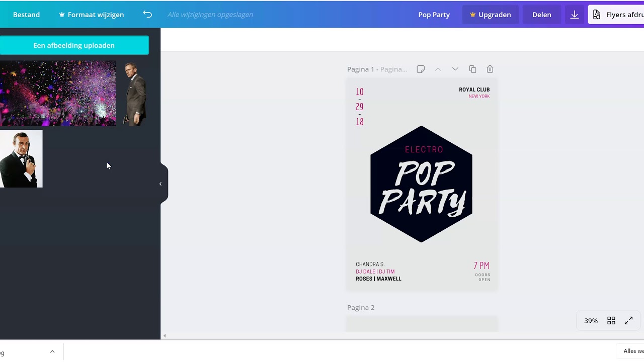
Task: Select the ROYAL CLUB text
Action: click(x=474, y=89)
